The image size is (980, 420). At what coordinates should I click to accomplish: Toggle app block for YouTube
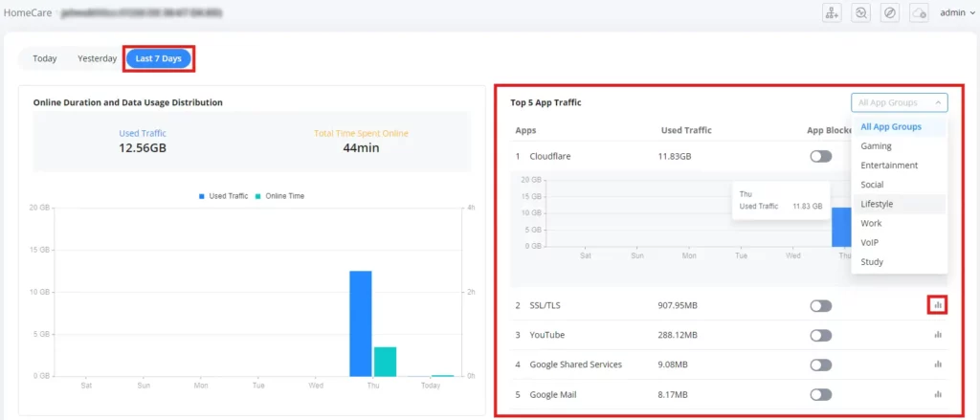[x=820, y=336]
